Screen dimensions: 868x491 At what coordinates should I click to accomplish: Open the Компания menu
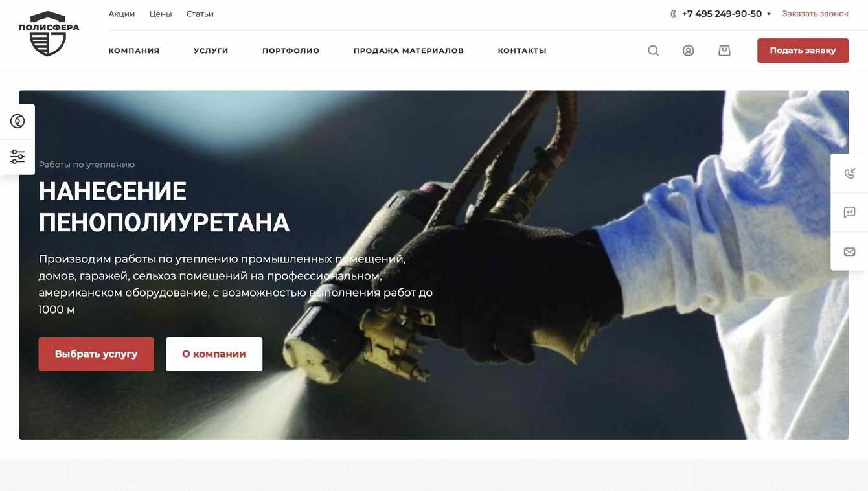coord(134,51)
